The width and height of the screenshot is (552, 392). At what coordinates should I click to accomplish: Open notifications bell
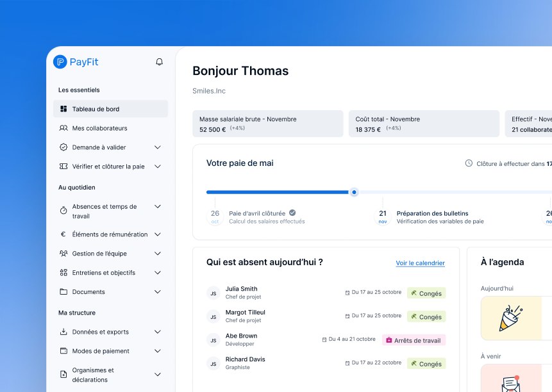click(160, 62)
